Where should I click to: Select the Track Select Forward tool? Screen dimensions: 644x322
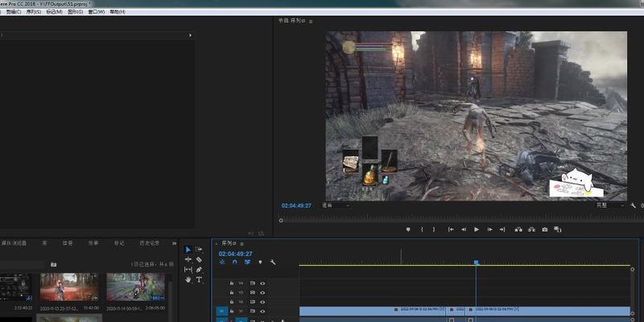199,250
